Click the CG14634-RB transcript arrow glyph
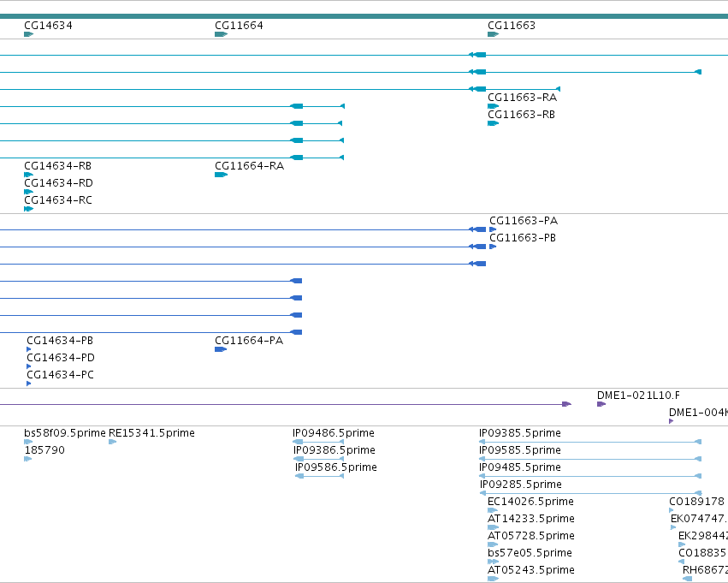This screenshot has width=728, height=583. [x=29, y=175]
